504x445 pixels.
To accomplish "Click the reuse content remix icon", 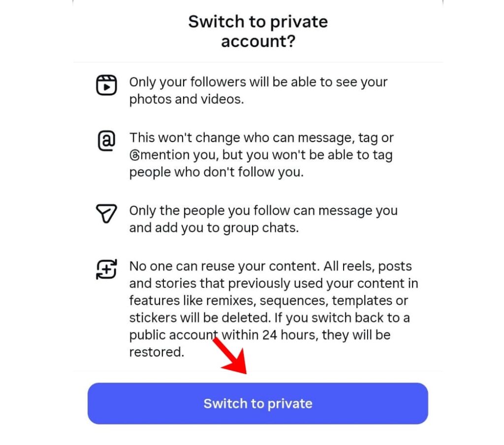I will (x=106, y=269).
